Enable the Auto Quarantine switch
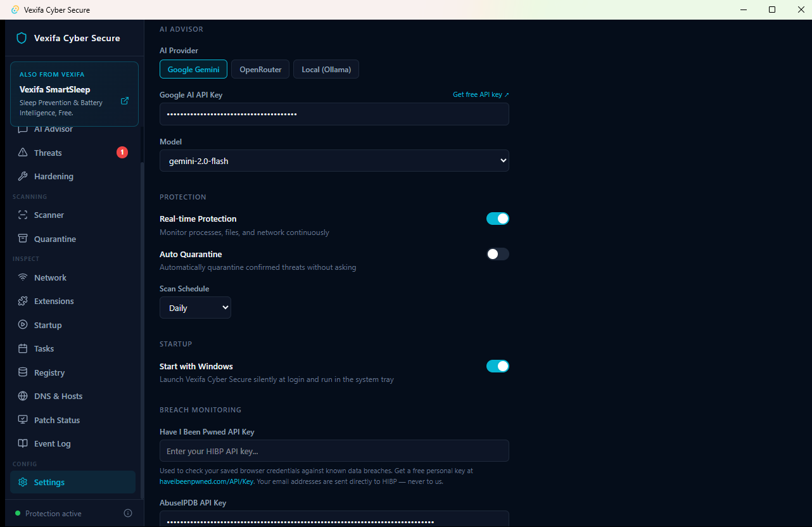Image resolution: width=812 pixels, height=527 pixels. 498,254
